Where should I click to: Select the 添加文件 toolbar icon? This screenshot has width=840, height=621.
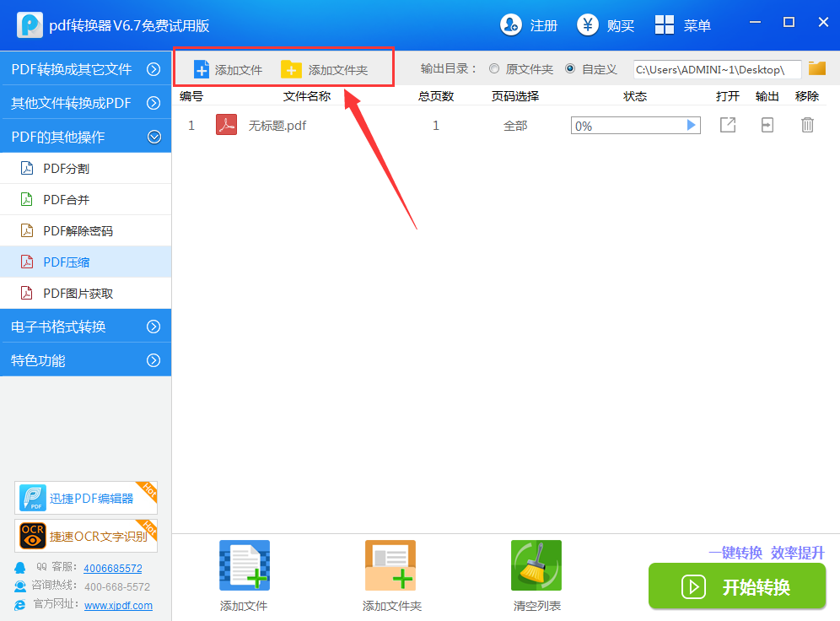point(226,71)
